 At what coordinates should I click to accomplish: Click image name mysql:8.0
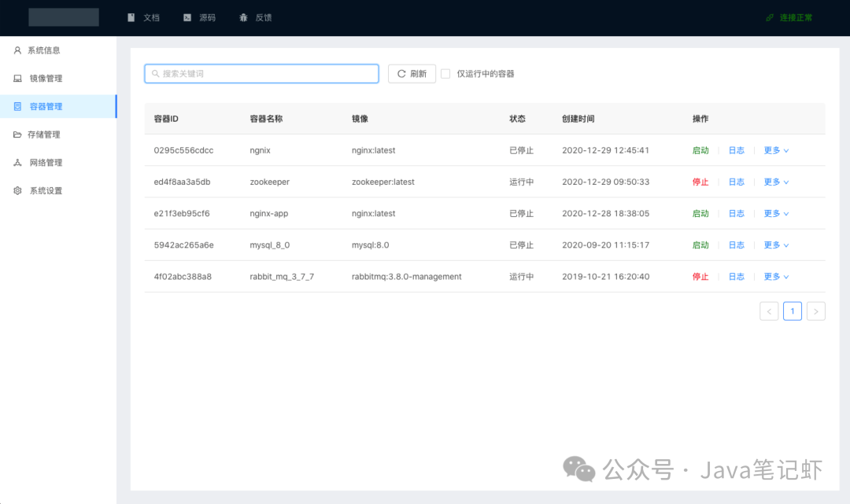(370, 245)
